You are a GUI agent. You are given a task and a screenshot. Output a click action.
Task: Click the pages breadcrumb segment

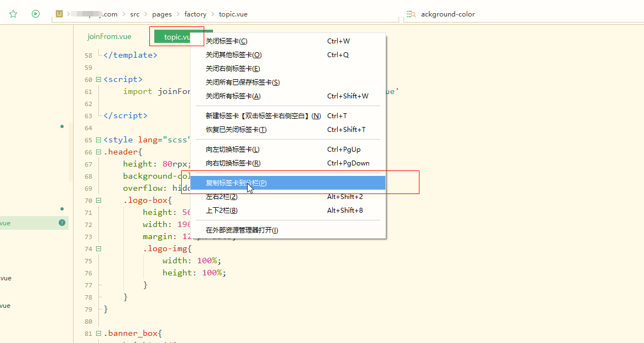[x=162, y=14]
